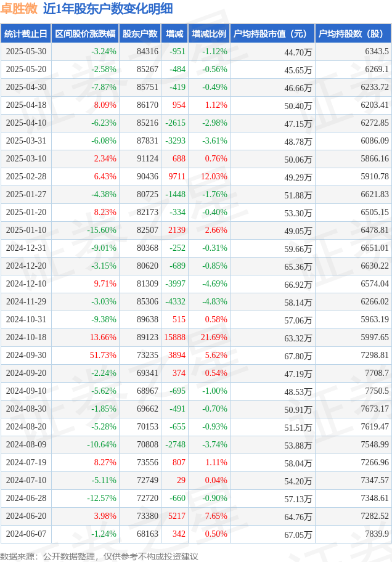Click the 股东户数 column header
Viewport: 392px width, 562px height.
coord(140,33)
